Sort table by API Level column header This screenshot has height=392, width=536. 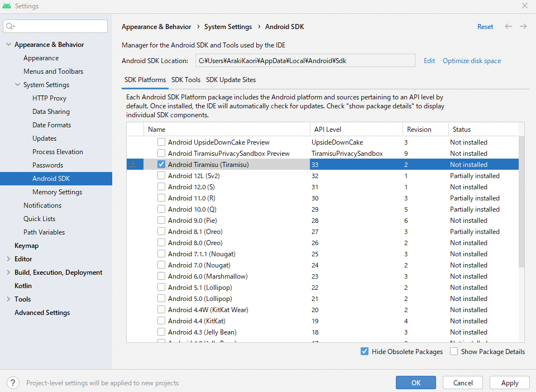pos(356,129)
